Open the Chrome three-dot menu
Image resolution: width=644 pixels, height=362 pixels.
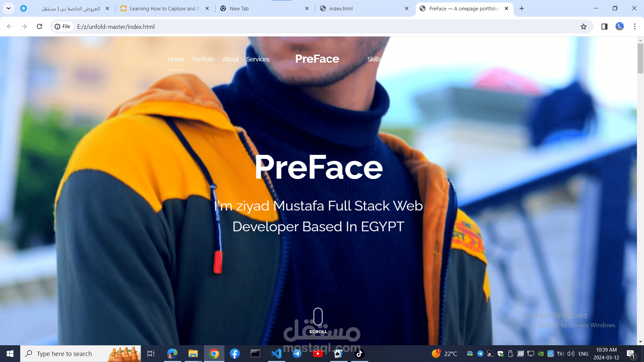[635, 26]
